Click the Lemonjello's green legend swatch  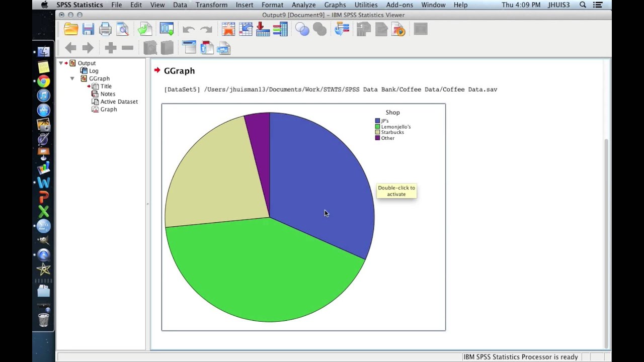(377, 127)
